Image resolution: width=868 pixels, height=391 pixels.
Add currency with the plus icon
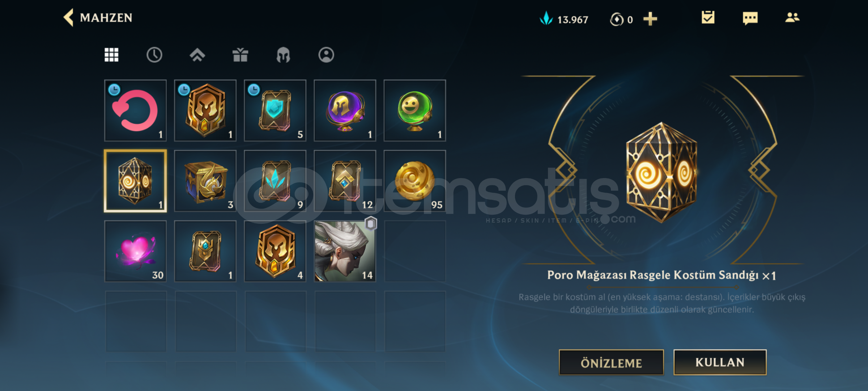[x=650, y=19]
